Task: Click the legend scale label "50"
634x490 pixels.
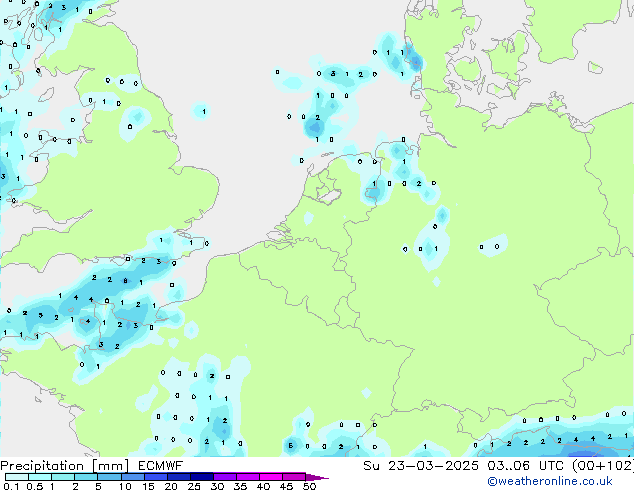Action: [x=309, y=486]
